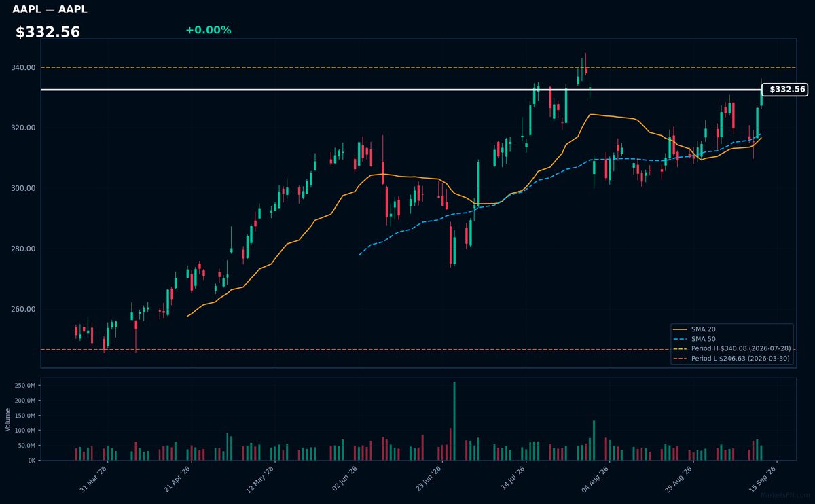Click the 21 Apr '26 date label
Viewport: 815px width, 504px height.
click(177, 480)
